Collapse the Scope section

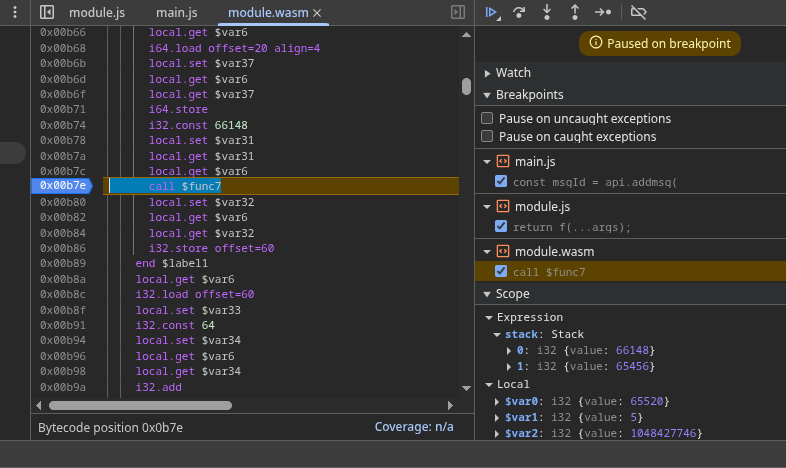487,294
